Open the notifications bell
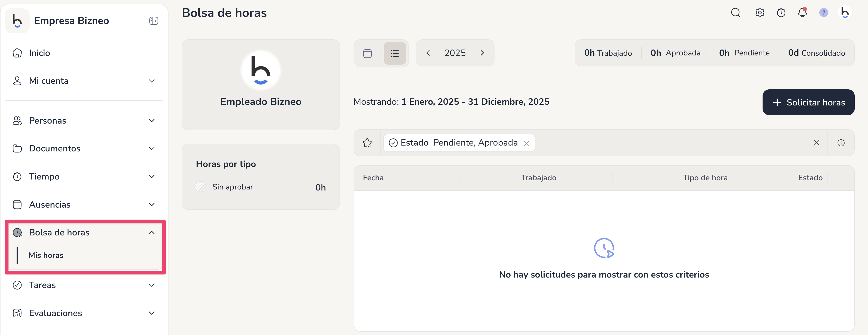This screenshot has width=868, height=335. click(x=802, y=13)
